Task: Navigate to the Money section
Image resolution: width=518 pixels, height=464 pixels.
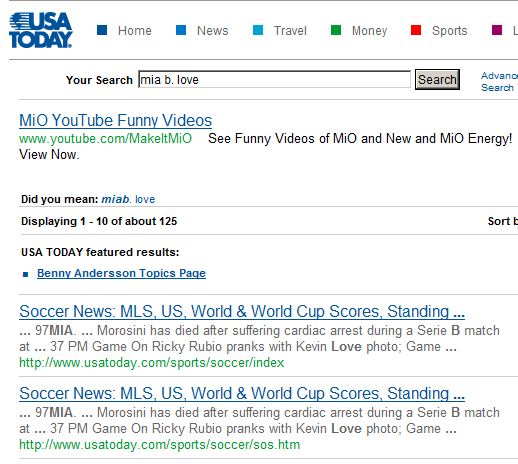Action: coord(369,31)
